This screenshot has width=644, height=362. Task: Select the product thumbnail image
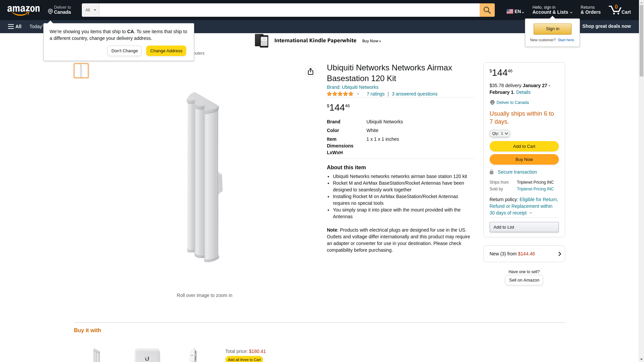point(81,71)
